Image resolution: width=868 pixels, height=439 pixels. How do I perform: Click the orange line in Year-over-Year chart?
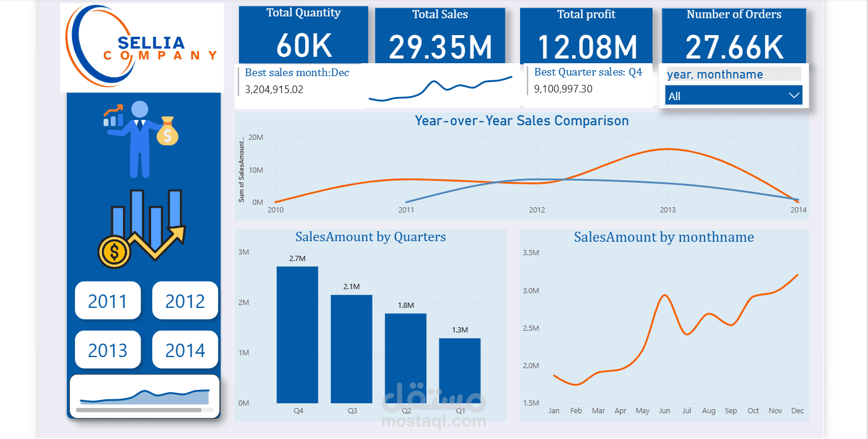(x=667, y=150)
